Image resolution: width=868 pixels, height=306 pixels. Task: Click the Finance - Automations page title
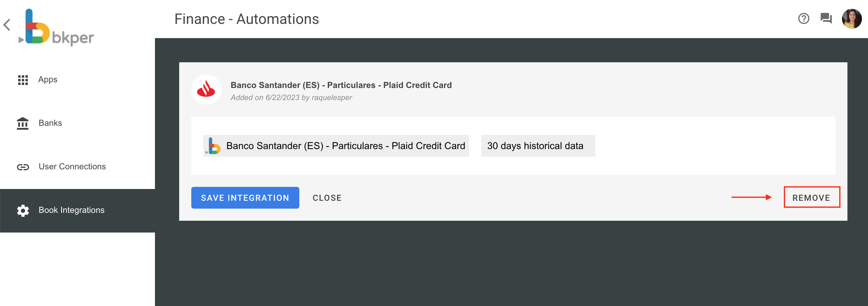(246, 19)
